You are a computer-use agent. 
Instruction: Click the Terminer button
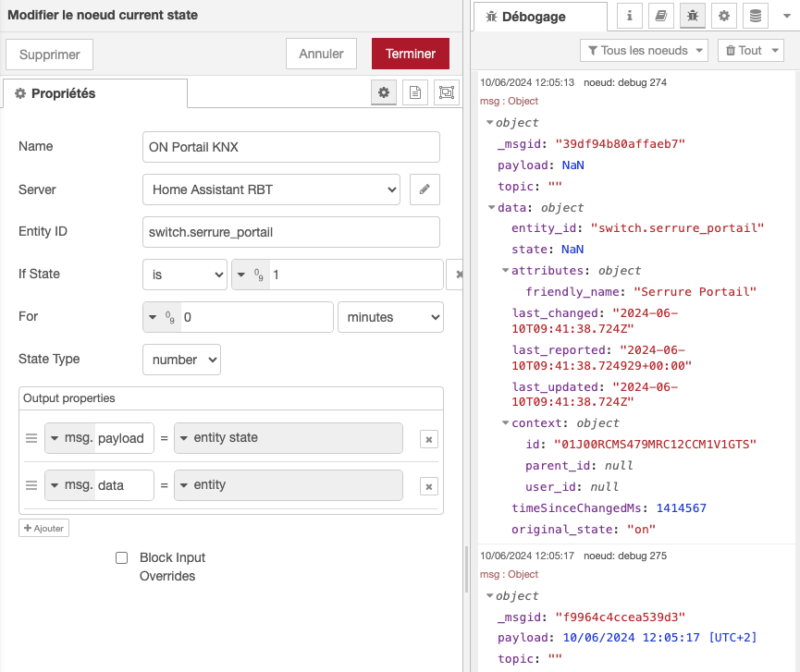[x=411, y=54]
